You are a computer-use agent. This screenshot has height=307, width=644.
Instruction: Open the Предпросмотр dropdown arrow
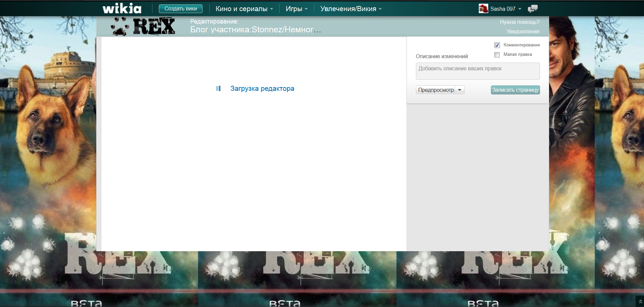(x=460, y=90)
